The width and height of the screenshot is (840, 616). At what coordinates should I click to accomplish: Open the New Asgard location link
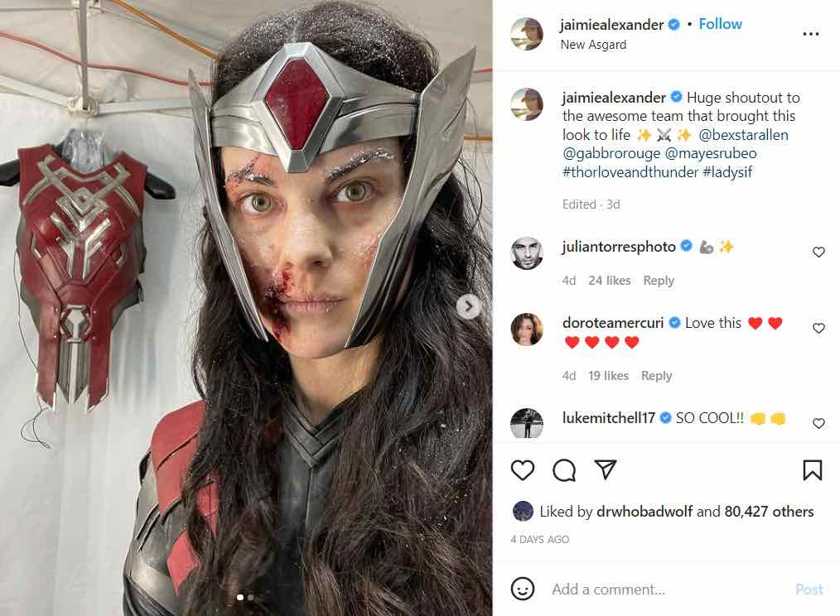[593, 45]
